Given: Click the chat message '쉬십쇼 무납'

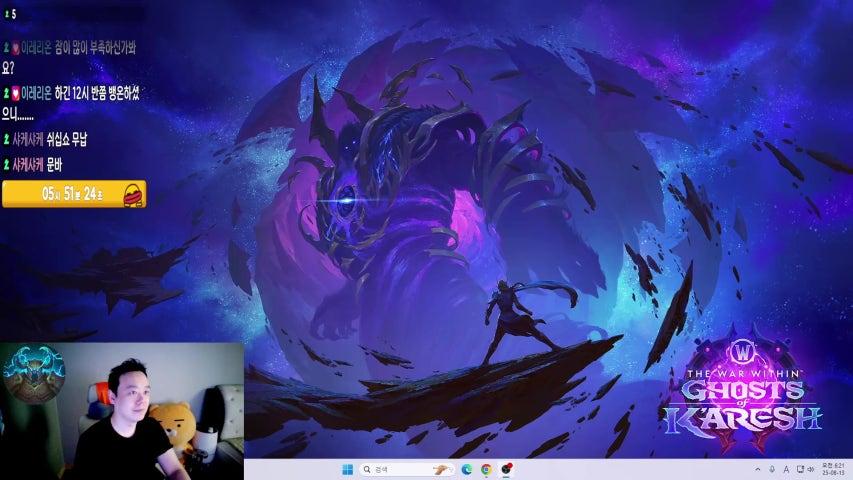Looking at the screenshot, I should (x=66, y=140).
